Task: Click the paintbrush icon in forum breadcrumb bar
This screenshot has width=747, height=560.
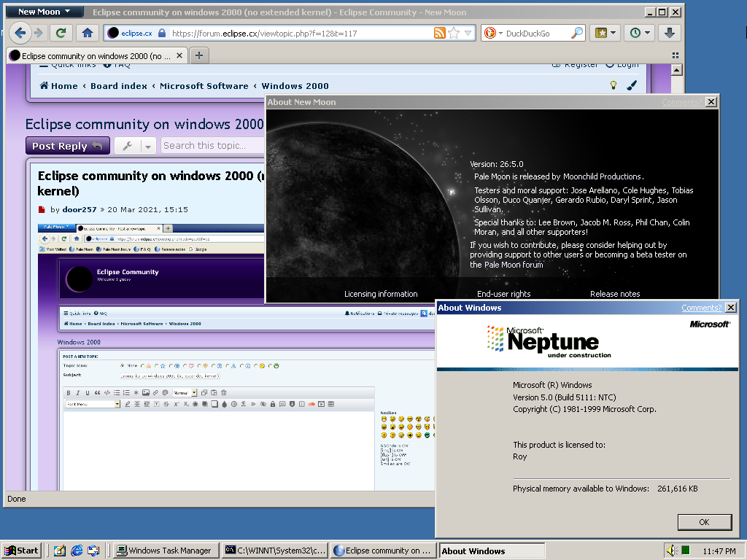Action: [632, 85]
